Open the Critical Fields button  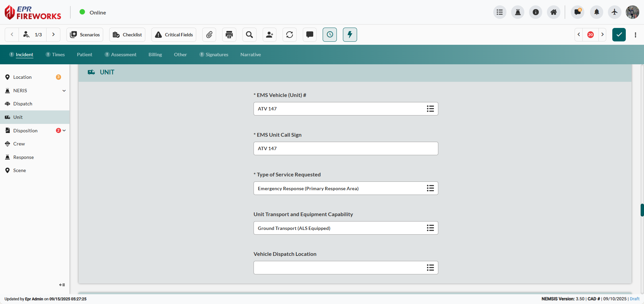point(174,35)
